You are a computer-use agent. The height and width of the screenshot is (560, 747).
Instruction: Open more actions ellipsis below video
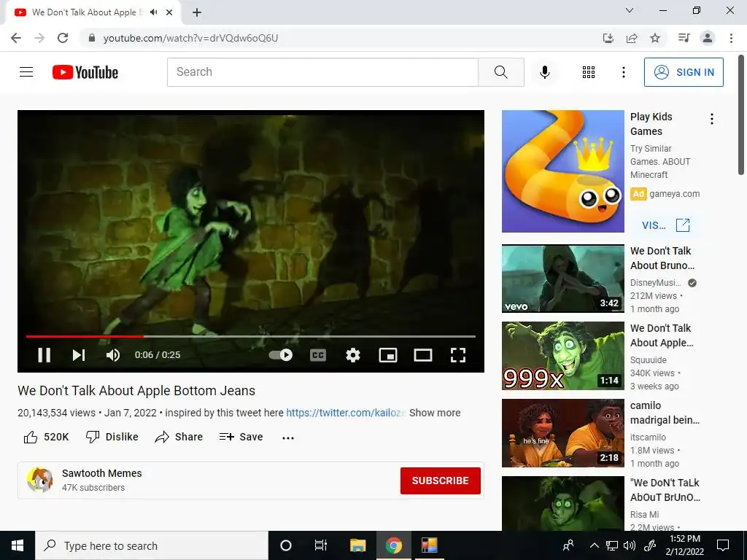coord(288,437)
